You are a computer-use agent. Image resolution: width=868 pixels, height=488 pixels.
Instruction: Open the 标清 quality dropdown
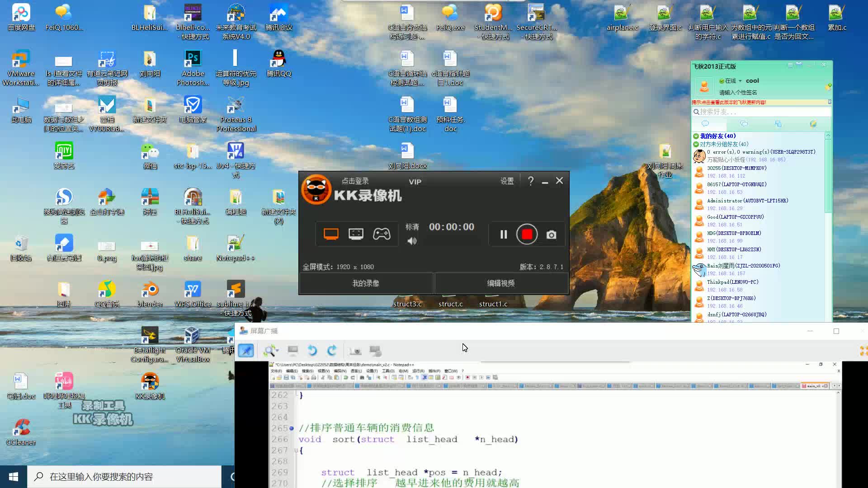[x=412, y=227]
